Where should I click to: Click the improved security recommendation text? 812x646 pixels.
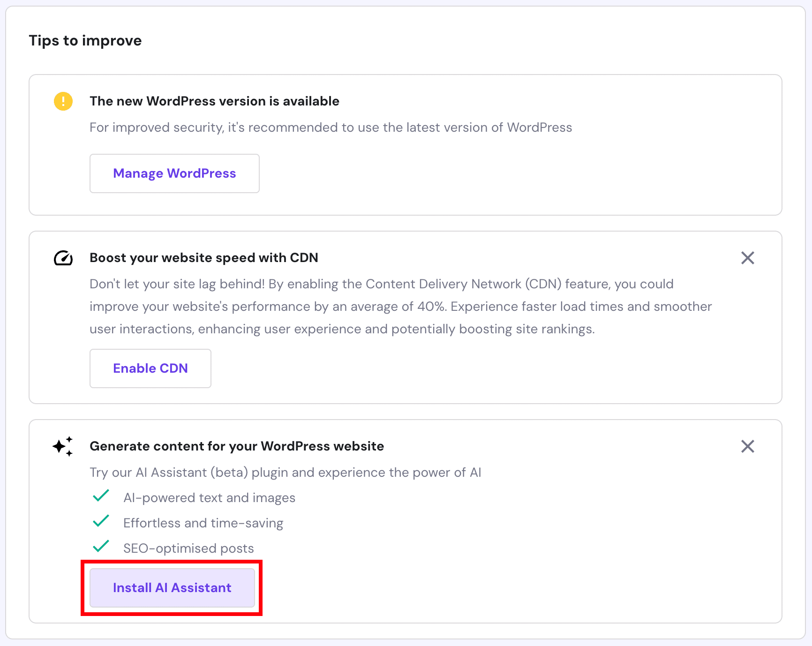click(331, 127)
